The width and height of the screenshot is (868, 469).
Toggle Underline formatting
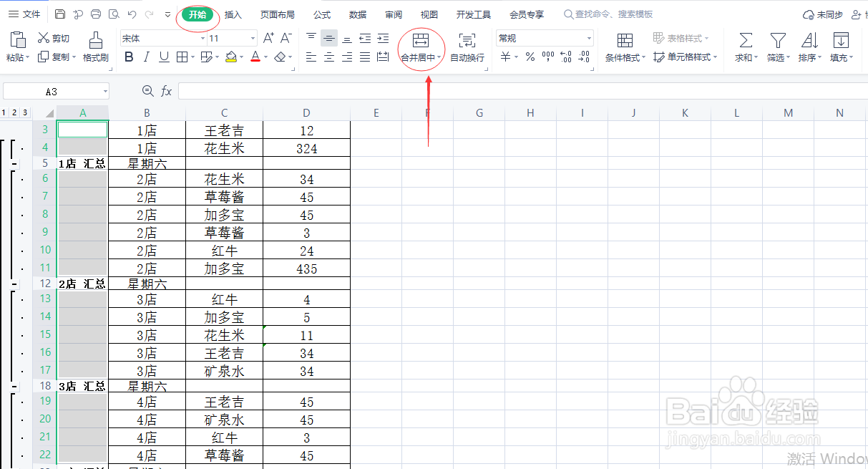164,57
